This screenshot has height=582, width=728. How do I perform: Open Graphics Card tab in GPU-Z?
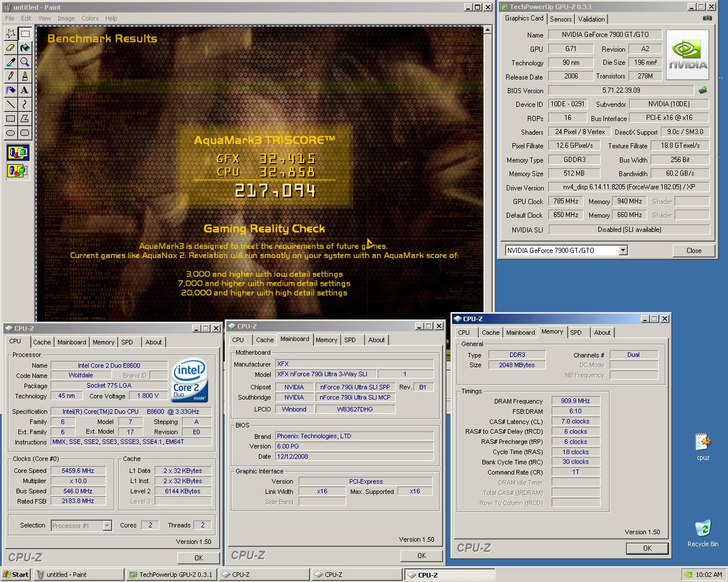click(x=524, y=18)
